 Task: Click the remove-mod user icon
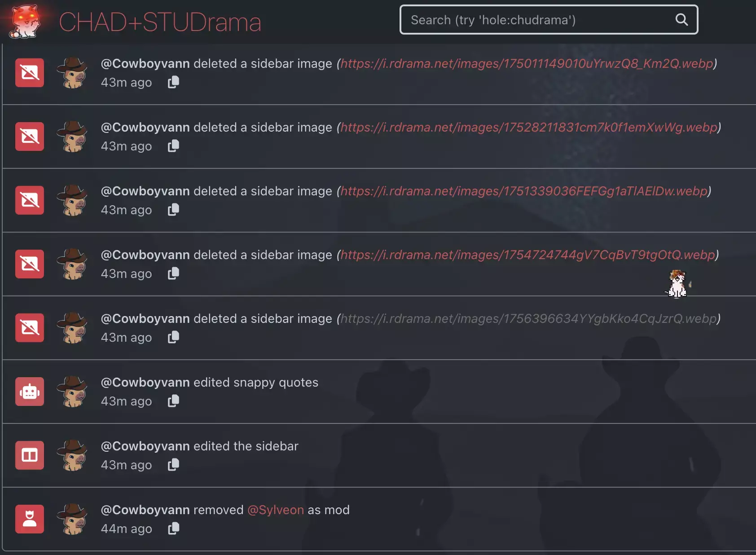click(30, 519)
